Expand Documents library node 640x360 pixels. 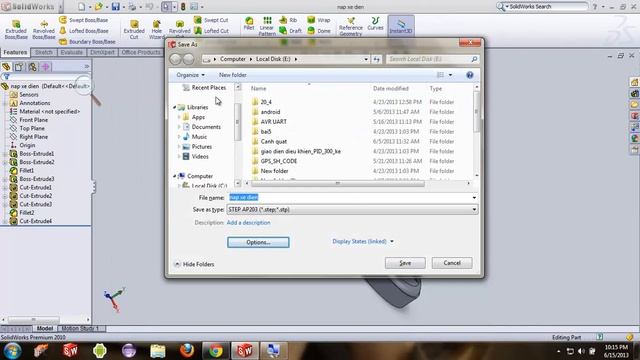(x=179, y=127)
